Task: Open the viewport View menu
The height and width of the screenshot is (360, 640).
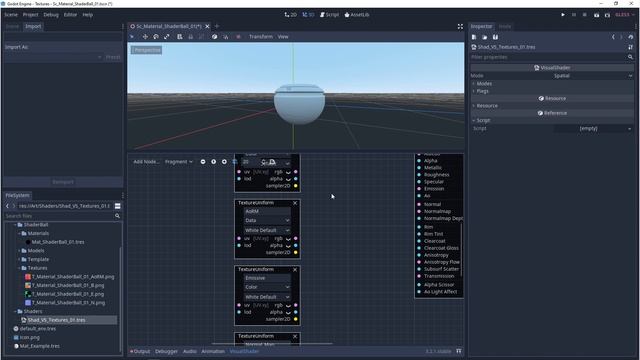Action: [283, 37]
